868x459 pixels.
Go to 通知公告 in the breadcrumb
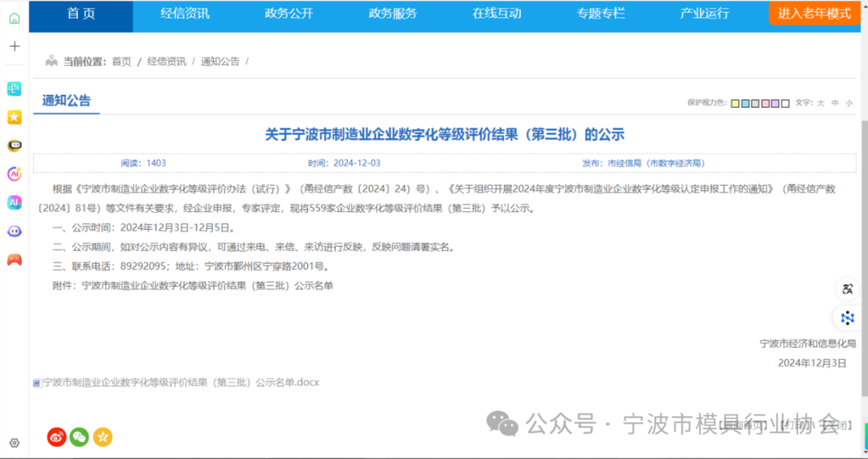tap(219, 61)
